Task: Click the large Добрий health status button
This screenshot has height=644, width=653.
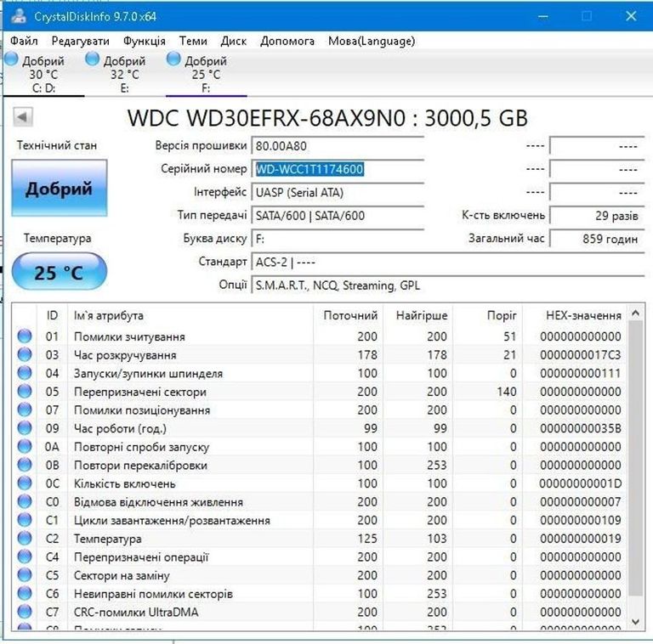Action: (60, 188)
